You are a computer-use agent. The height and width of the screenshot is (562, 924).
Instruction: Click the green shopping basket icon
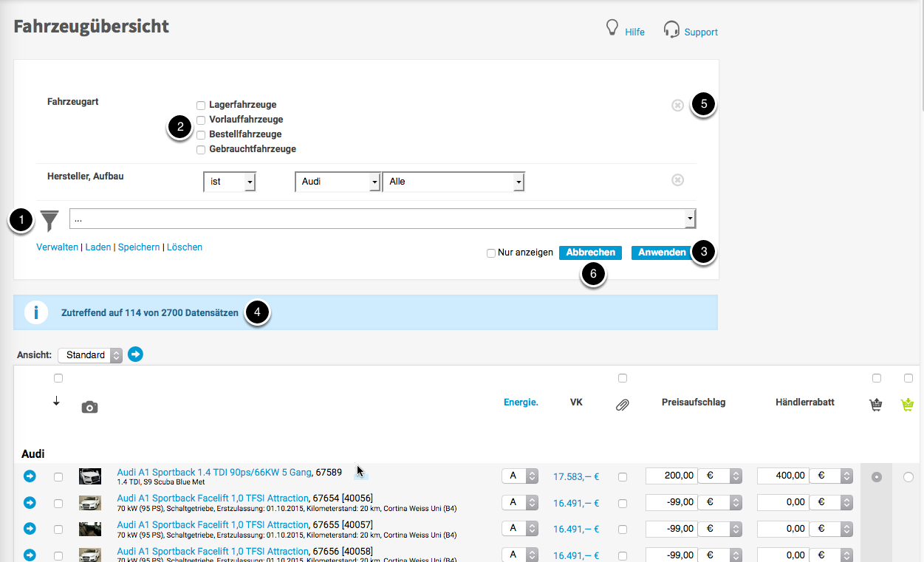coord(908,404)
